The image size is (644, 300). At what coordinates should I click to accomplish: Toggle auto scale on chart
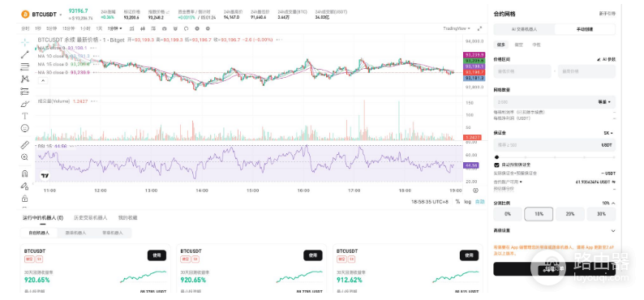point(479,202)
